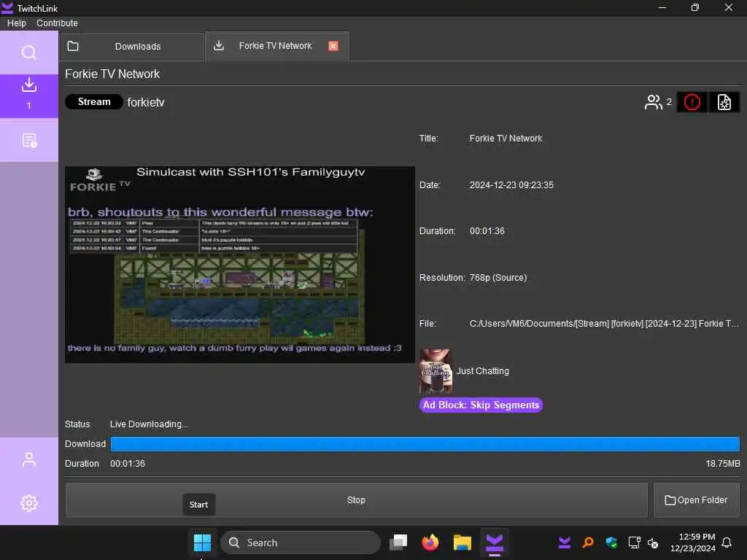The width and height of the screenshot is (747, 560).
Task: Click the orange search tray icon
Action: coord(588,542)
